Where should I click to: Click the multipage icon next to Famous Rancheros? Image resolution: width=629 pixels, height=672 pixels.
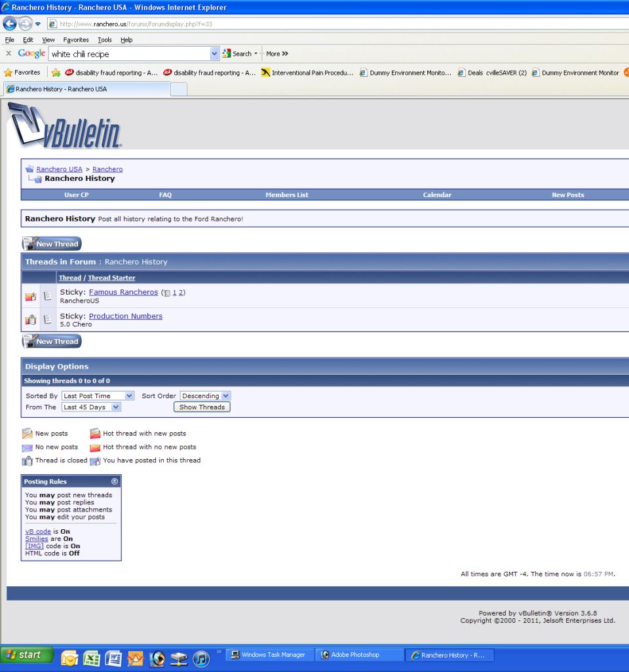(167, 293)
